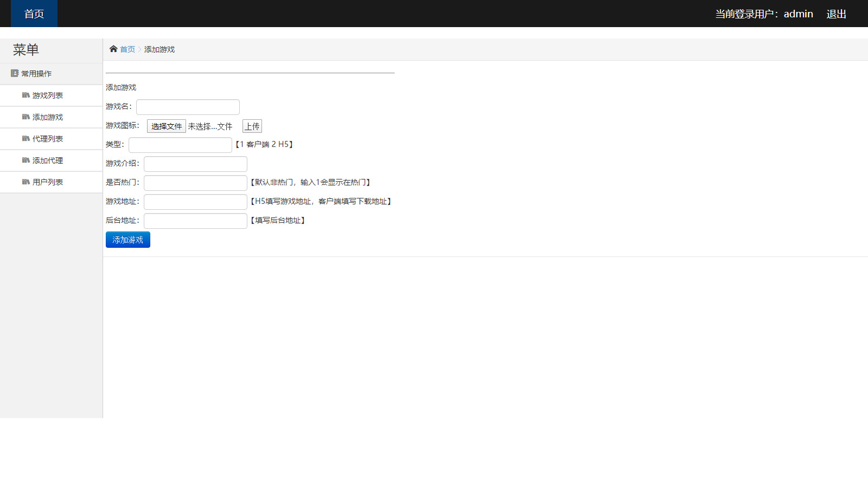Image resolution: width=868 pixels, height=488 pixels.
Task: Click 选择文件 to choose a game icon
Action: (x=165, y=126)
